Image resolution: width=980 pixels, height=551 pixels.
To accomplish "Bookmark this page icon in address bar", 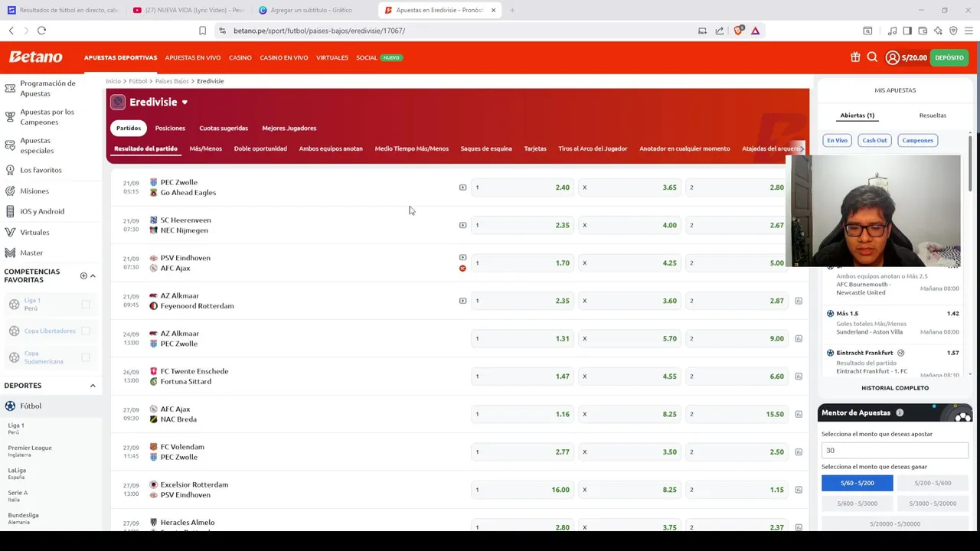I will tap(202, 31).
